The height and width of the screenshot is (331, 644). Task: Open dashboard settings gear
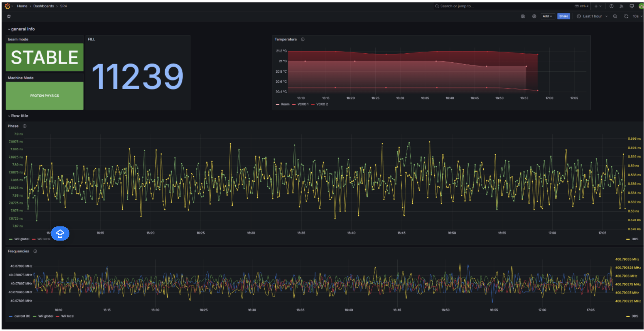(x=534, y=16)
